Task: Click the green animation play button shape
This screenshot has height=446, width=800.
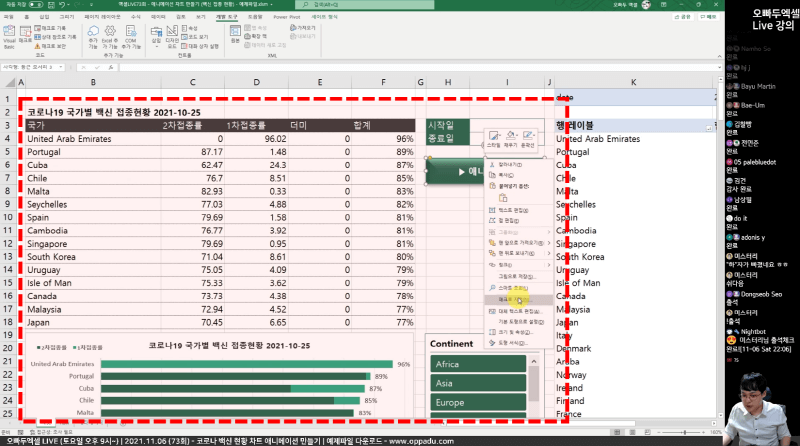Action: [454, 171]
